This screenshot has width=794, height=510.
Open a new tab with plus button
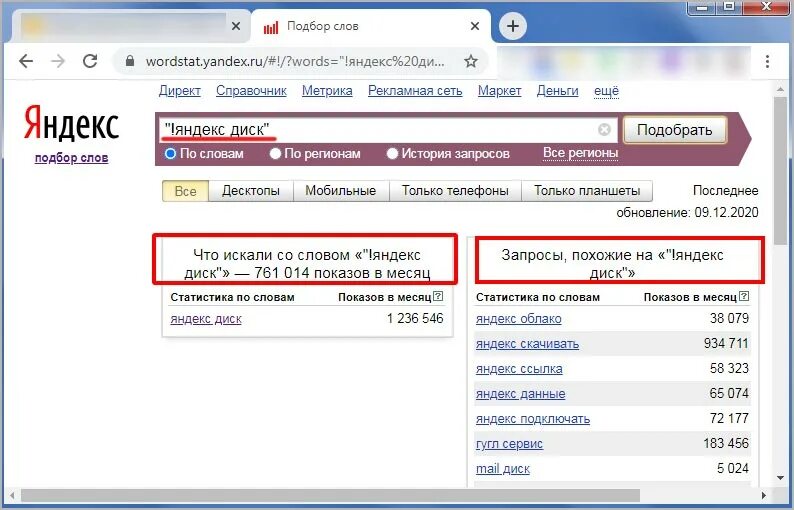pos(512,26)
